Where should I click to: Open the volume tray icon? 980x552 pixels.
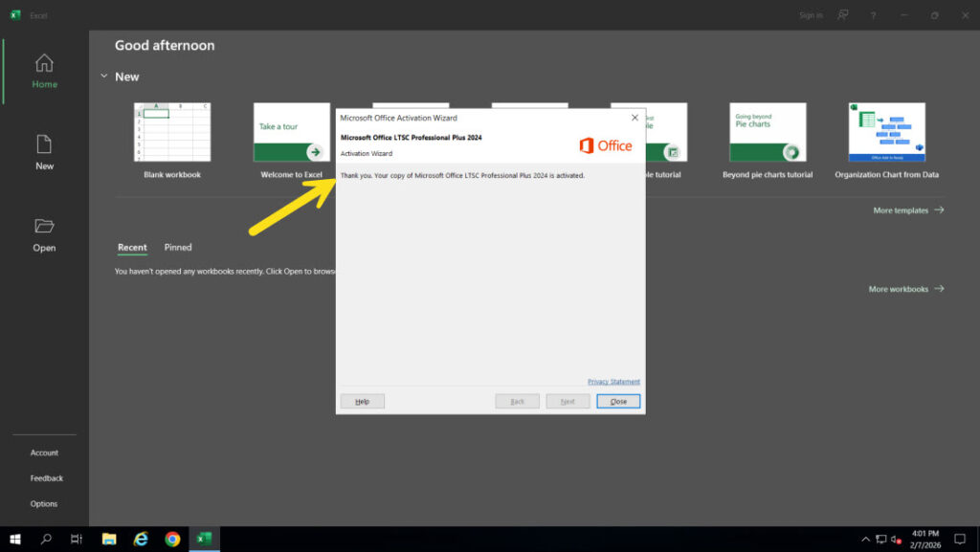tap(896, 540)
